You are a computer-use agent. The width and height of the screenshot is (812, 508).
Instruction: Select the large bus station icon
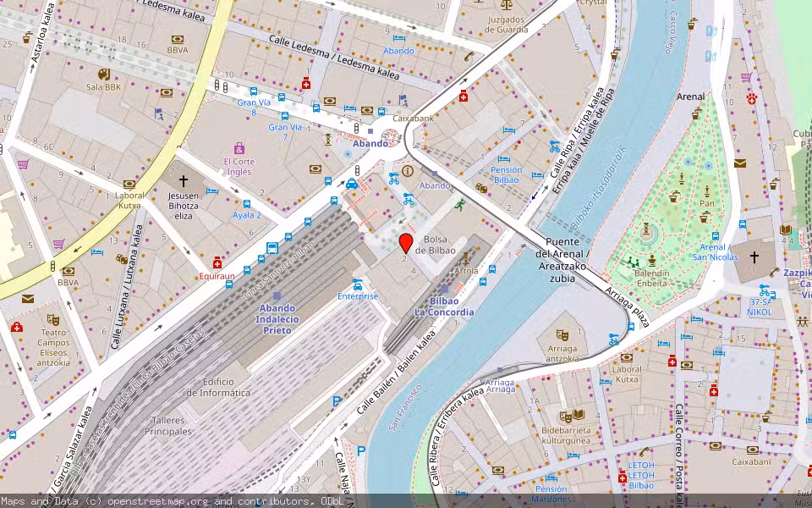(272, 248)
